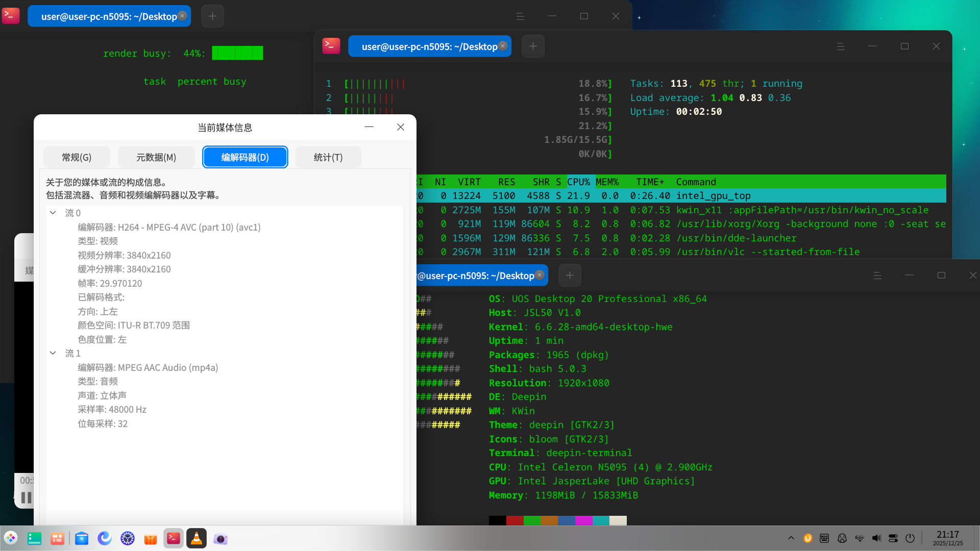Toggle Wi-Fi from the system tray
This screenshot has height=551, width=980.
[x=860, y=538]
